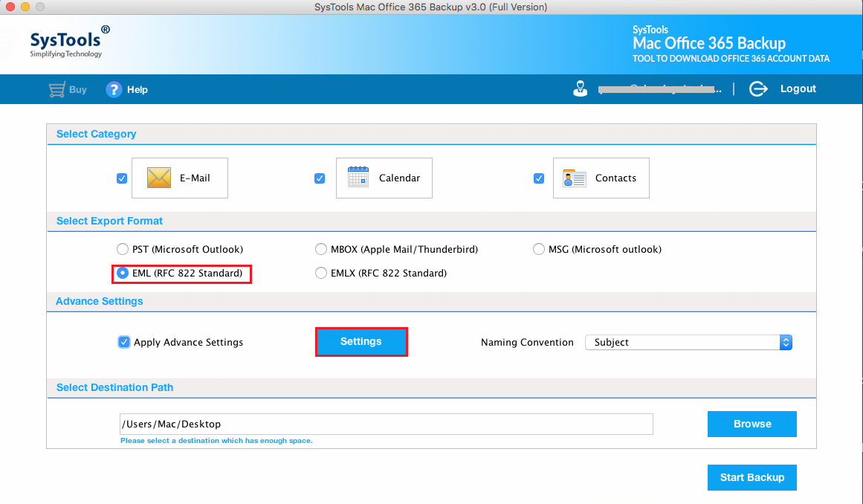863x504 pixels.
Task: Open the blue Settings button
Action: point(361,342)
